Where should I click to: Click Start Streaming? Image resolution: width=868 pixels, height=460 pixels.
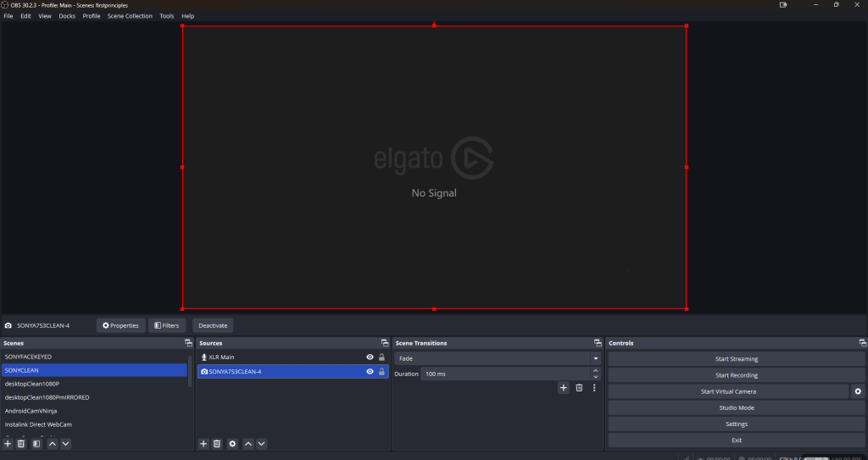point(737,358)
